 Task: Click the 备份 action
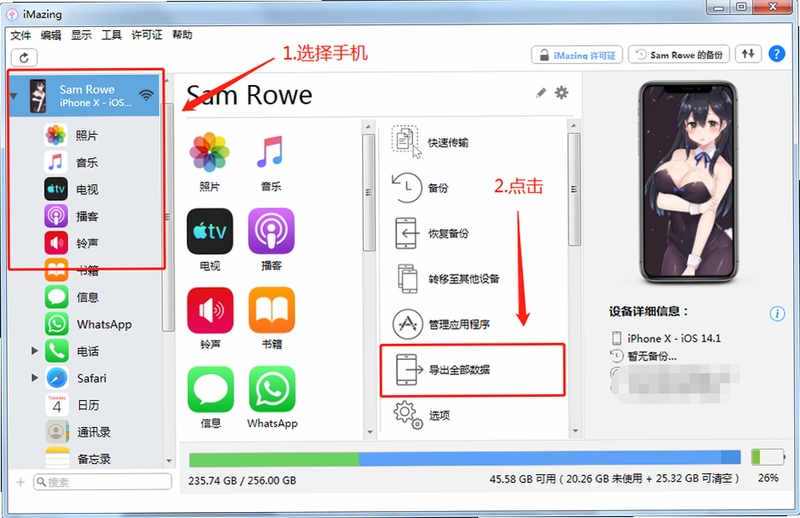420,187
